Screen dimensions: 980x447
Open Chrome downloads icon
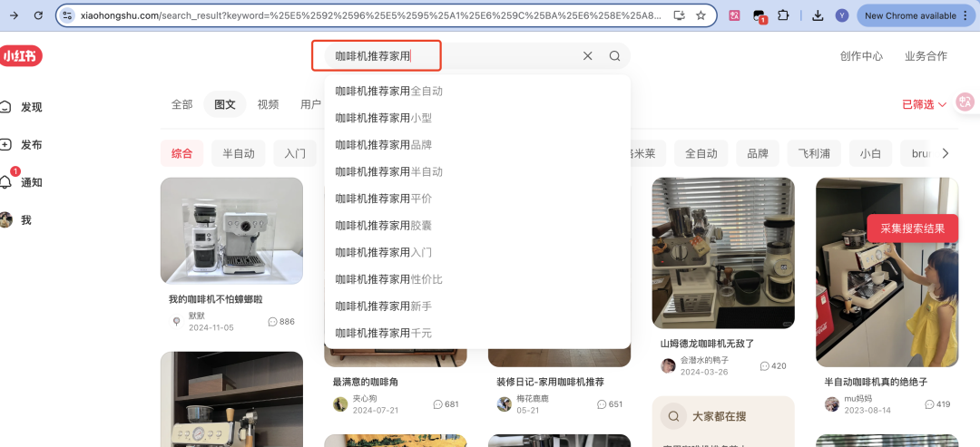pos(818,15)
